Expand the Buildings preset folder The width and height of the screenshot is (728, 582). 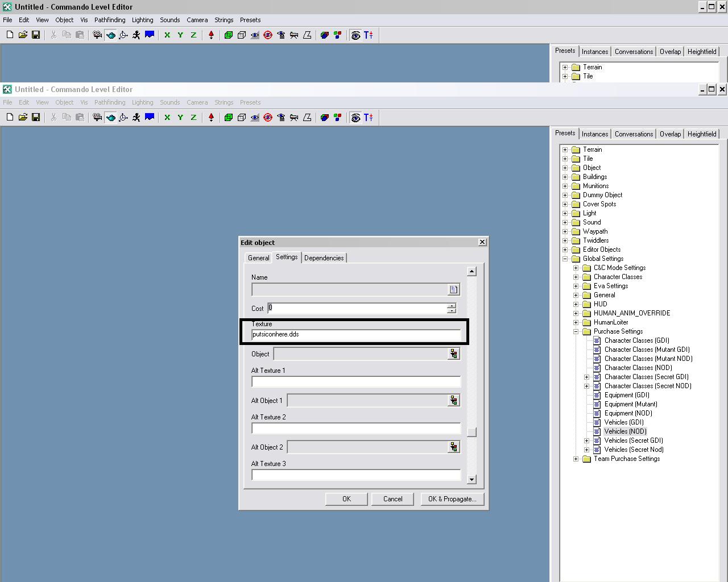pos(565,177)
